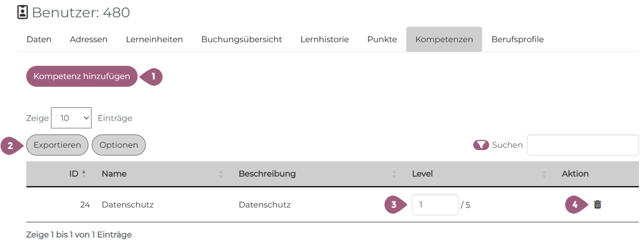The image size is (644, 246).
Task: Open the Optionen table options menu
Action: pyautogui.click(x=119, y=145)
